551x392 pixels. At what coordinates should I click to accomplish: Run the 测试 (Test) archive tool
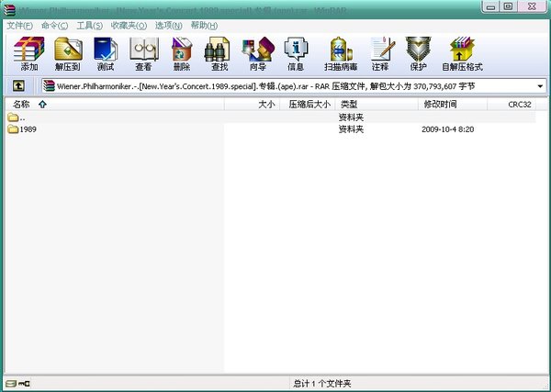coord(106,54)
